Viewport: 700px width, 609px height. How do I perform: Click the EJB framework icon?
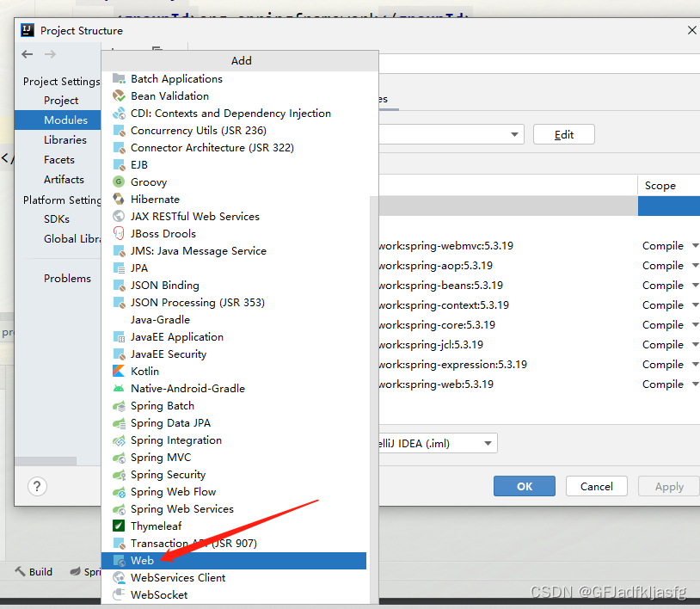[x=119, y=165]
